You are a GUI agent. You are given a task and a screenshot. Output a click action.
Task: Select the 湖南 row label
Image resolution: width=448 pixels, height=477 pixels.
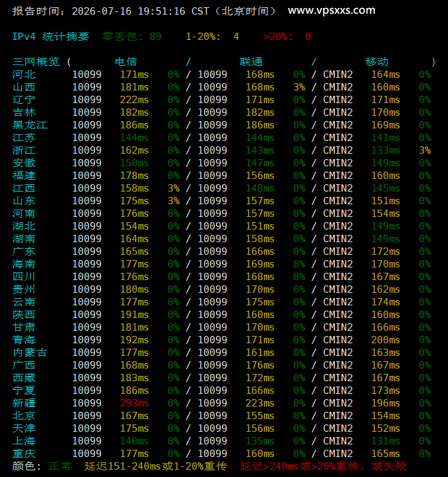(24, 239)
